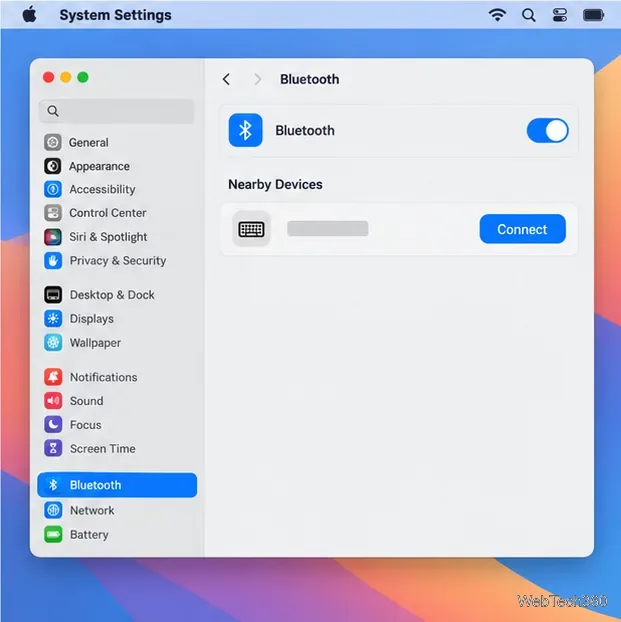Screen dimensions: 621x622
Task: Select Siri & Spotlight label
Action: pos(108,237)
